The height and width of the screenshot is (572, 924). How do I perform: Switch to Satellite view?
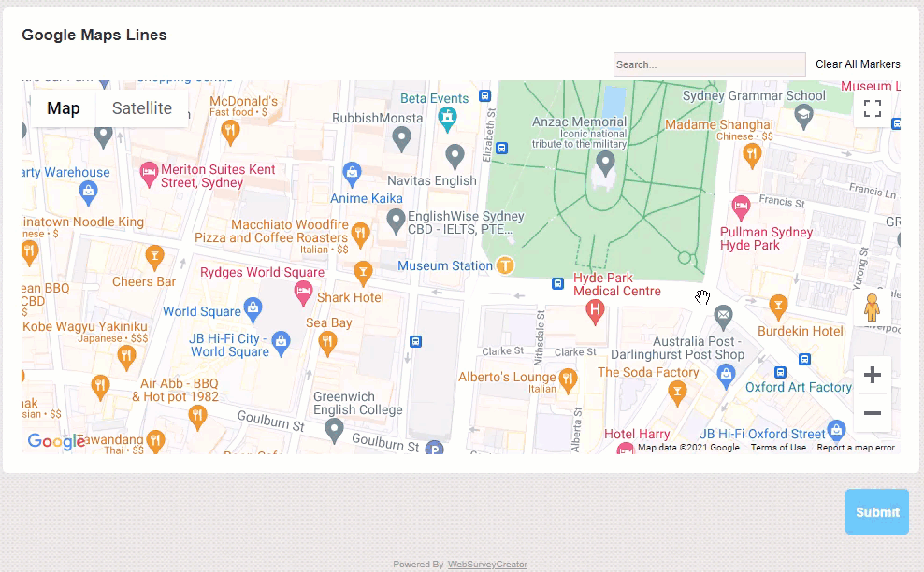click(x=142, y=107)
